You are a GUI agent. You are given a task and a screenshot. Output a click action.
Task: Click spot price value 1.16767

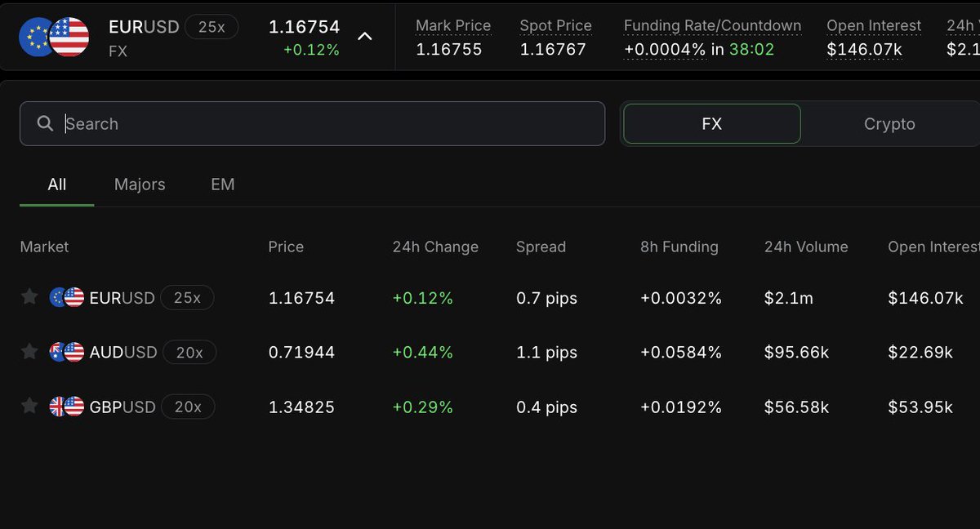pos(553,49)
